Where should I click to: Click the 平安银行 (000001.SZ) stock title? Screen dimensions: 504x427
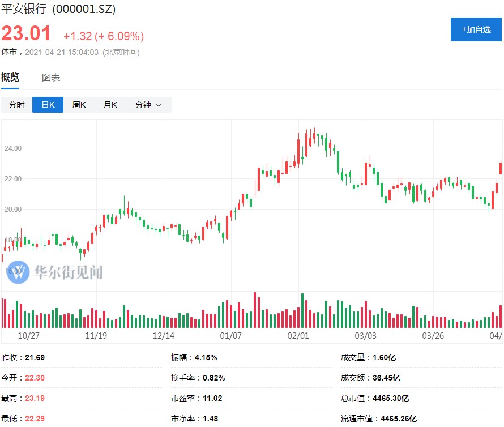pos(58,10)
